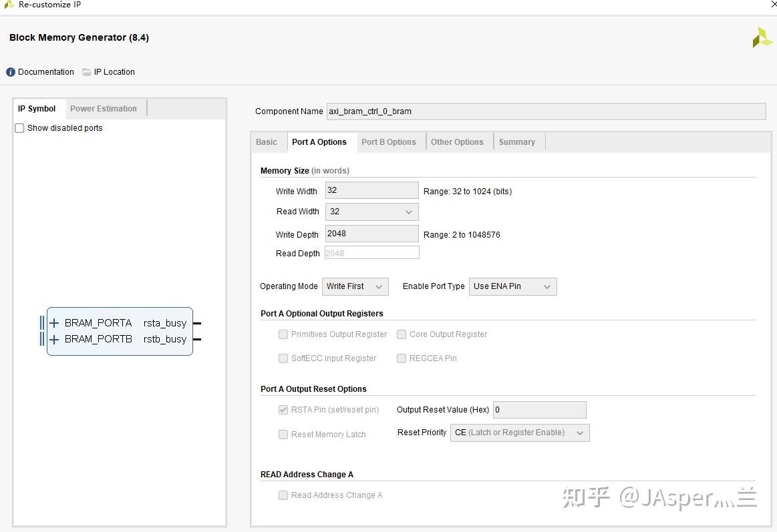Open the Read Width dropdown

tap(408, 212)
